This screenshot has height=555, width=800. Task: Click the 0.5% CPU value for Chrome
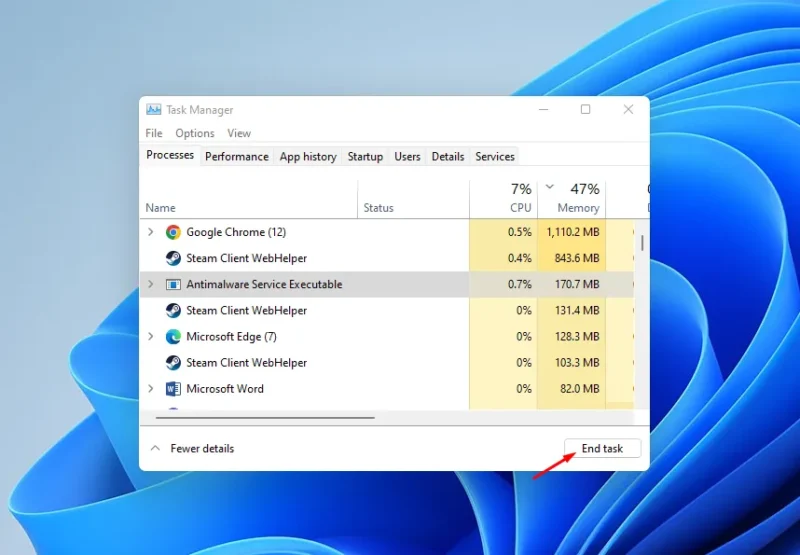coord(519,232)
